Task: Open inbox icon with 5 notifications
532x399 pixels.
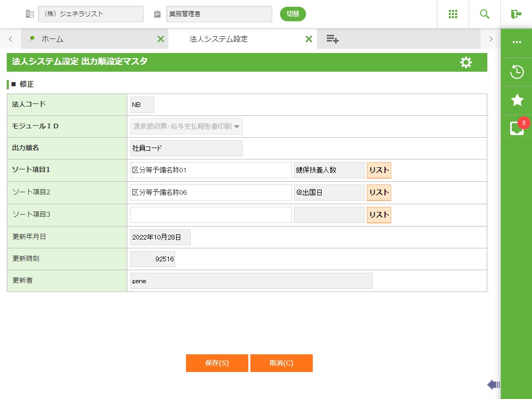Action: pos(516,128)
